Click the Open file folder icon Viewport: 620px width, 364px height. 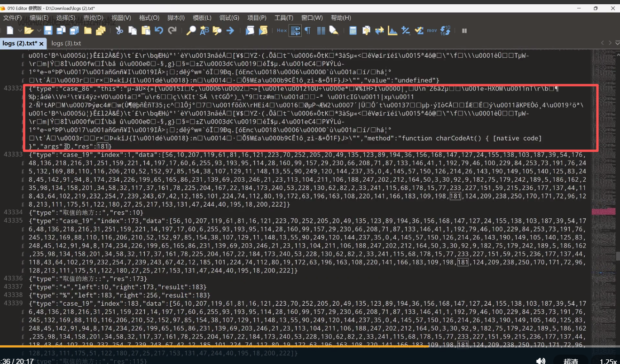(28, 31)
